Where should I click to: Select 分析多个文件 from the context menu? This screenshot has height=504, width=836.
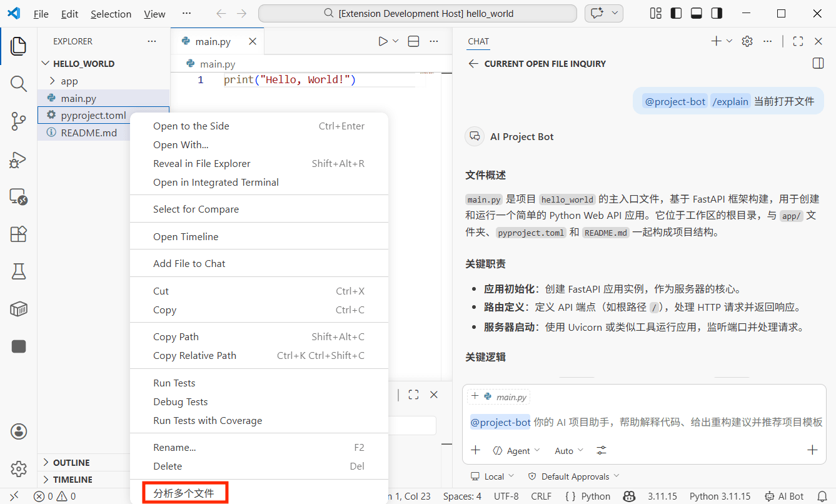tap(185, 493)
